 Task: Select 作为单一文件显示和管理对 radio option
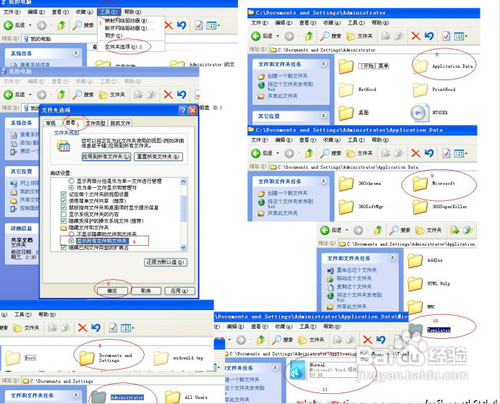click(x=71, y=187)
